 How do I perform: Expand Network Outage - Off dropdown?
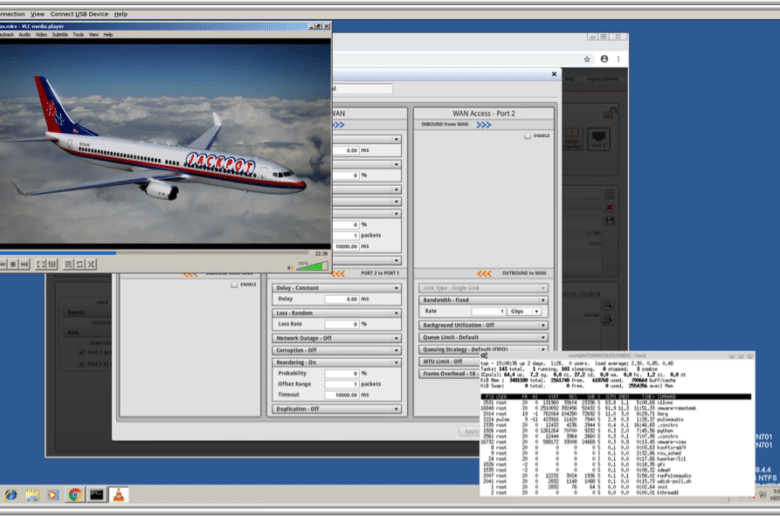[x=337, y=338]
